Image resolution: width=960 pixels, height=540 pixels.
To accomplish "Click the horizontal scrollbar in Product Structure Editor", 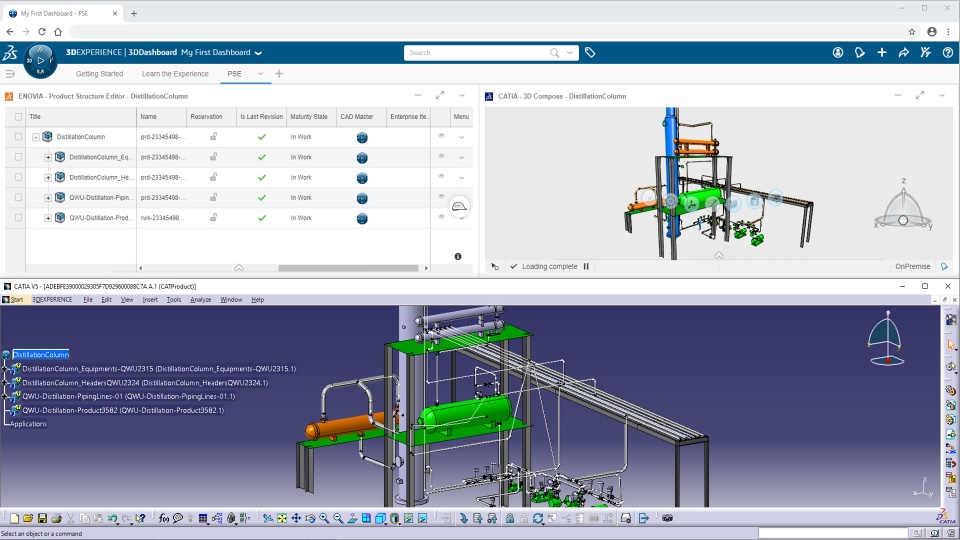I will tap(348, 268).
